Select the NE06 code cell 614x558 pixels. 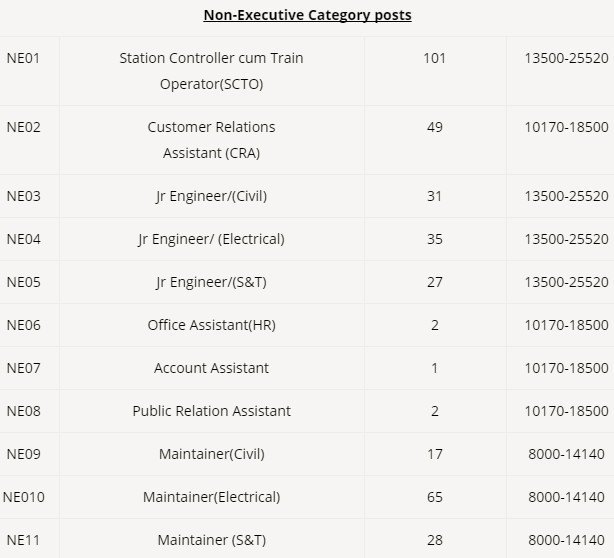[x=23, y=325]
